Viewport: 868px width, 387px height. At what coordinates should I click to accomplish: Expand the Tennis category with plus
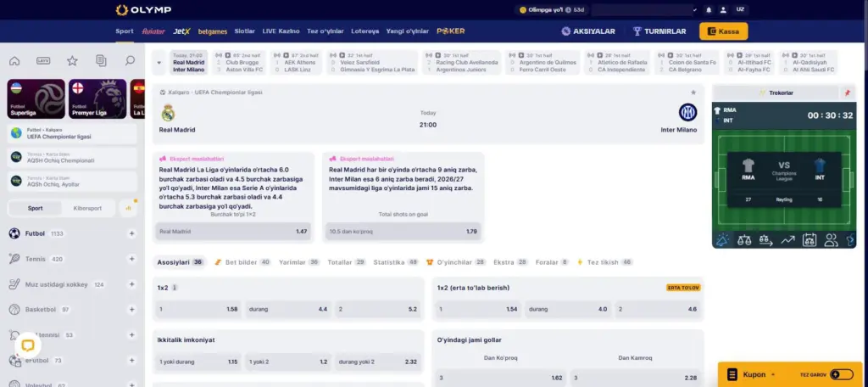(x=131, y=259)
